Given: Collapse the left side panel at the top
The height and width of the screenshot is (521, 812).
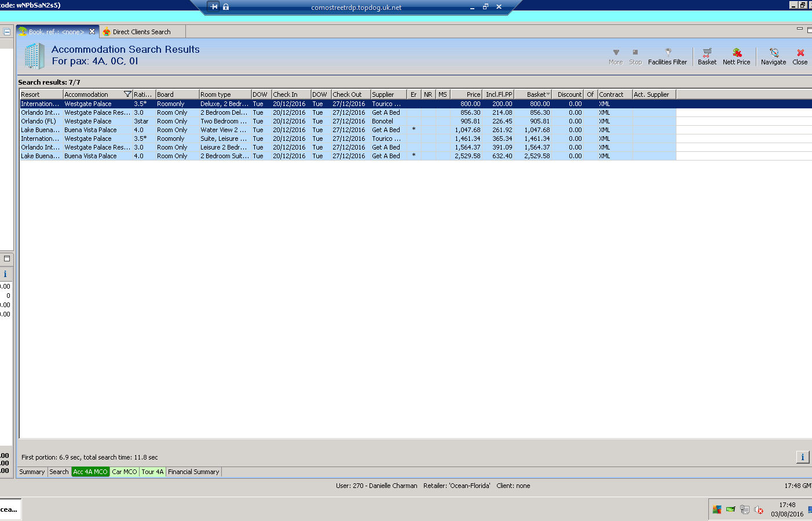Looking at the screenshot, I should (x=7, y=32).
